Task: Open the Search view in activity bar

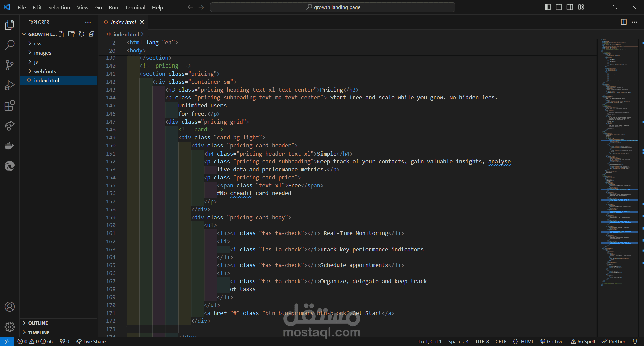Action: pyautogui.click(x=10, y=45)
